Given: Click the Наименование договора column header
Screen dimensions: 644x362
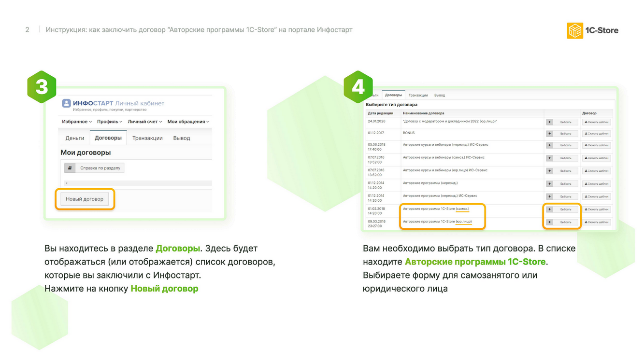Looking at the screenshot, I should click(423, 113).
